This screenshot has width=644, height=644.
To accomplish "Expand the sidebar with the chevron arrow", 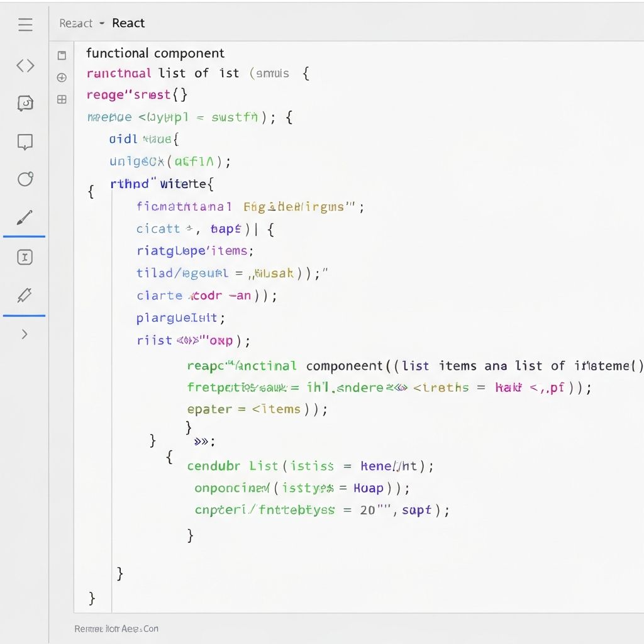I will coord(25,335).
